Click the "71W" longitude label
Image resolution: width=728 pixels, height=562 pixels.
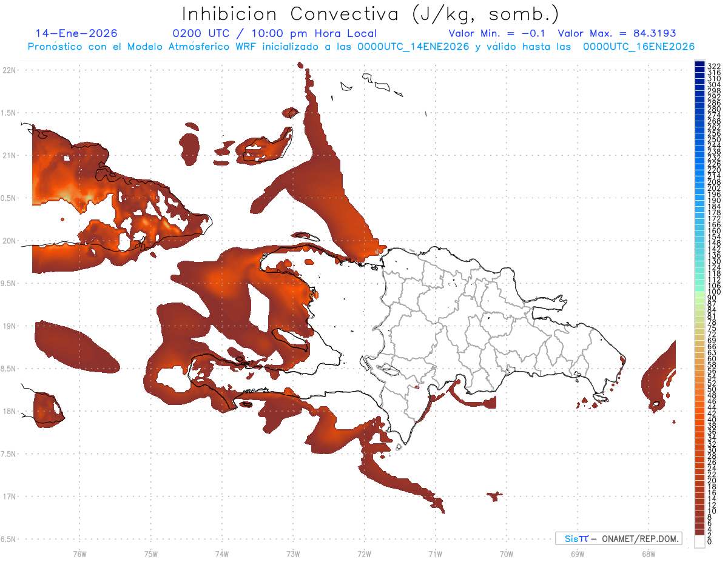(x=435, y=553)
